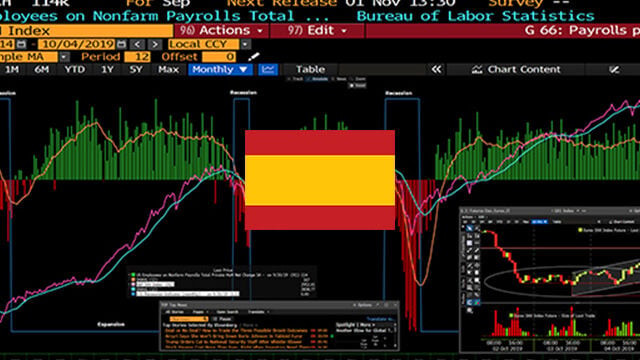640x360 pixels.
Task: Click All Stories in Top News window
Action: click(x=174, y=312)
